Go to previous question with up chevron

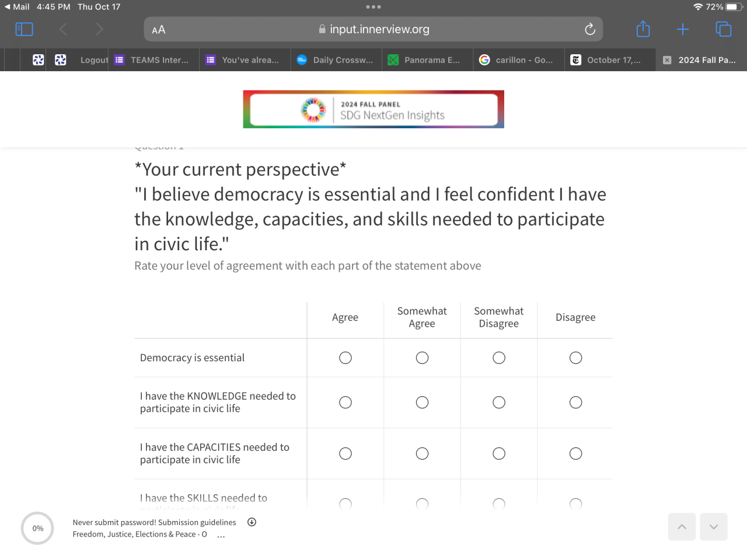[682, 527]
